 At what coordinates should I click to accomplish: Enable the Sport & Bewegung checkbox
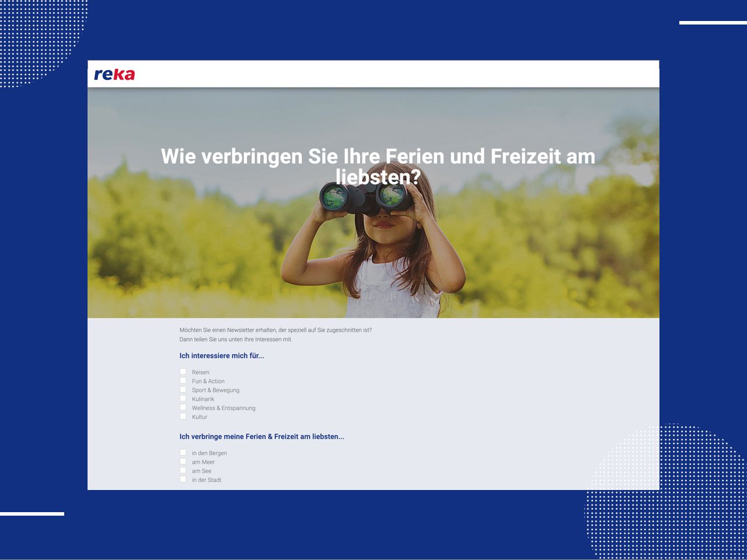pos(183,390)
